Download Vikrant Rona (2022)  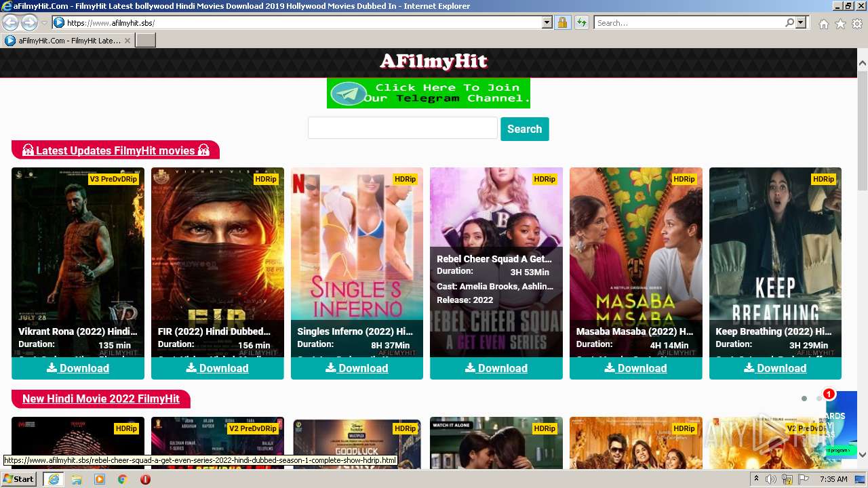tap(78, 368)
